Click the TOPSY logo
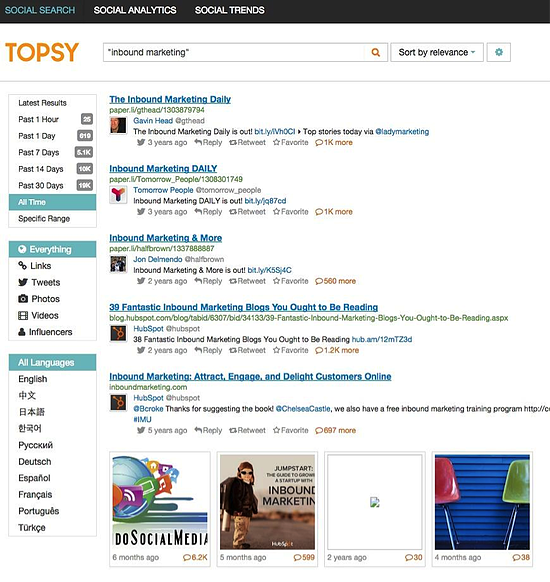 click(42, 52)
